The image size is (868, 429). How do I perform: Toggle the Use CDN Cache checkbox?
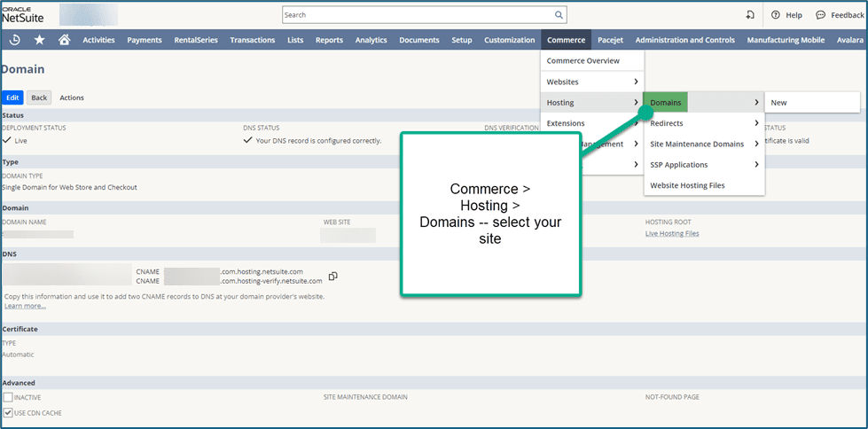(8, 412)
